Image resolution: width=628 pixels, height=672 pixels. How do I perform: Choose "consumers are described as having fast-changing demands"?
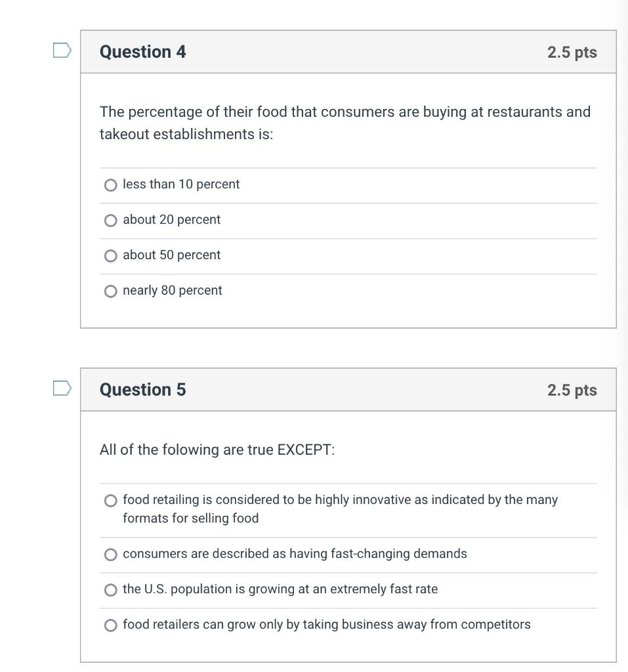pos(110,555)
